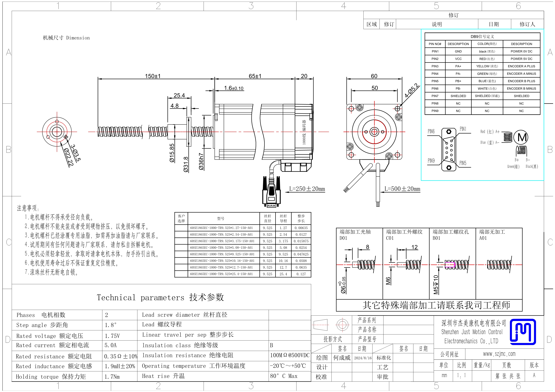This screenshot has width=555, height=392.
Task: Click the 'DB9信号定义' table title
Action: pyautogui.click(x=482, y=37)
